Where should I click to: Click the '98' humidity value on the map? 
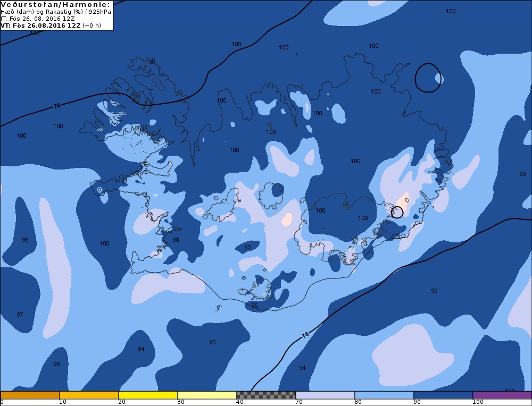[x=176, y=240]
